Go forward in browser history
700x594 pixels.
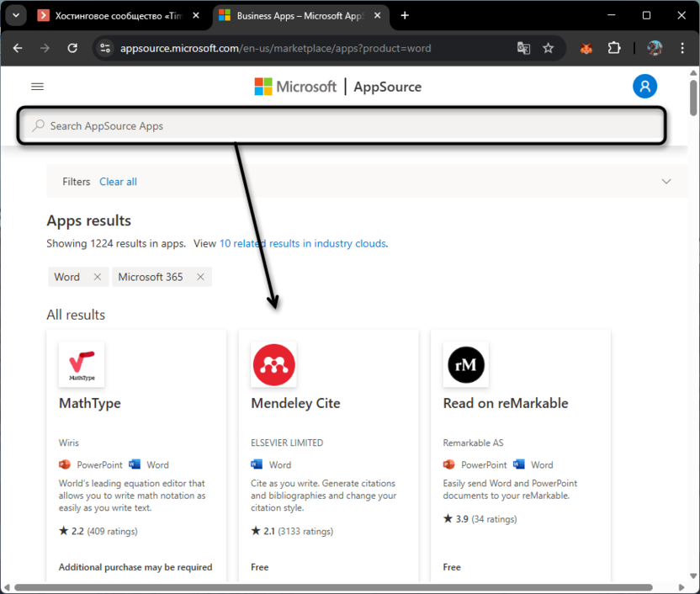45,48
